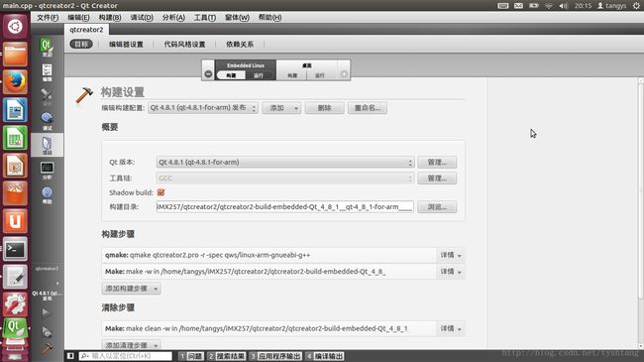
Task: Toggle the sidebar visibility icon in status bar
Action: pyautogui.click(x=70, y=356)
